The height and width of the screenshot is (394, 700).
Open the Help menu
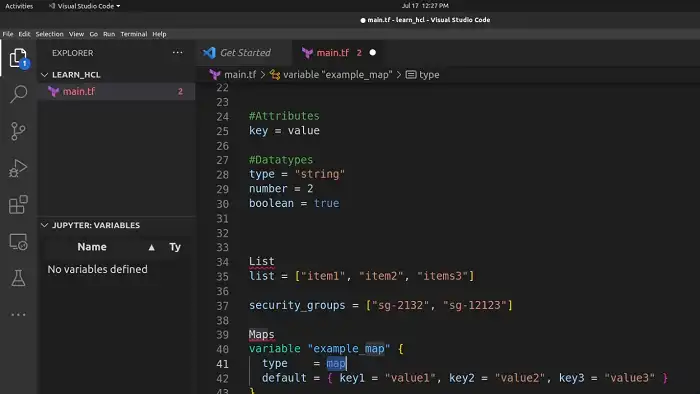[159, 34]
